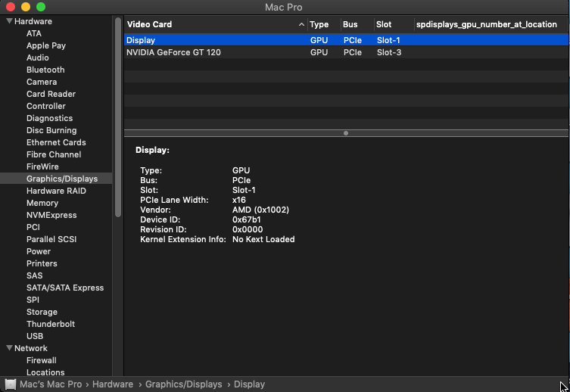Open the Firewall item under Network
570x392 pixels.
(x=42, y=360)
